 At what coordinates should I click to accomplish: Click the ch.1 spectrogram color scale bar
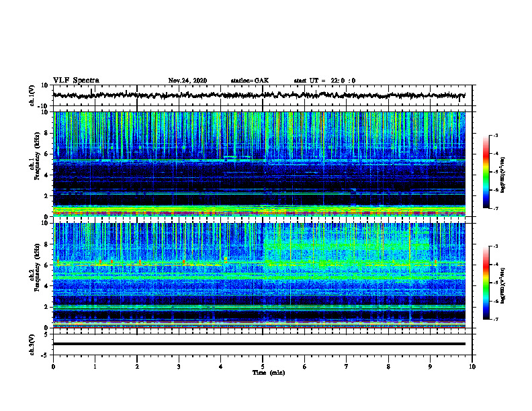pos(486,172)
